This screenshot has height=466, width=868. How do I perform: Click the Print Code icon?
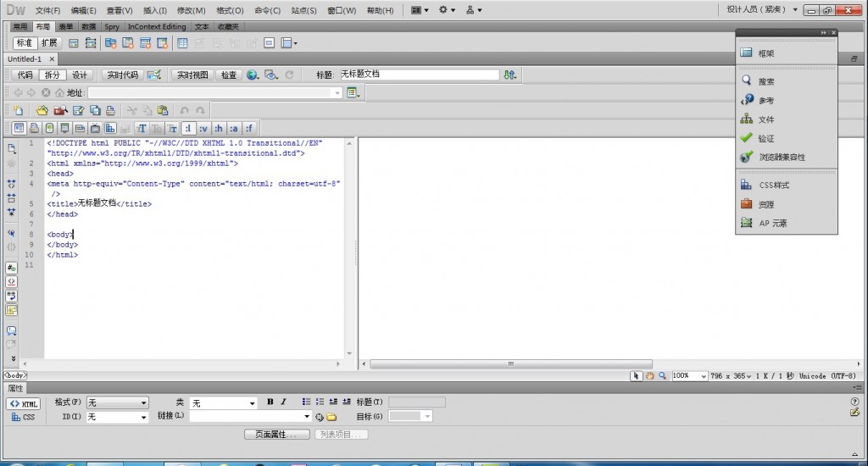110,110
